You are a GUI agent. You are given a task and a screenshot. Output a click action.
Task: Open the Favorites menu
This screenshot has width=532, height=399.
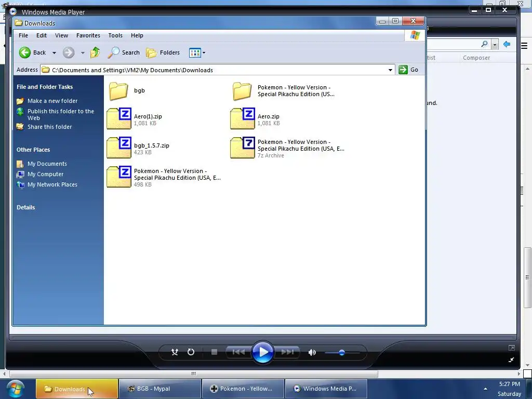click(x=88, y=35)
